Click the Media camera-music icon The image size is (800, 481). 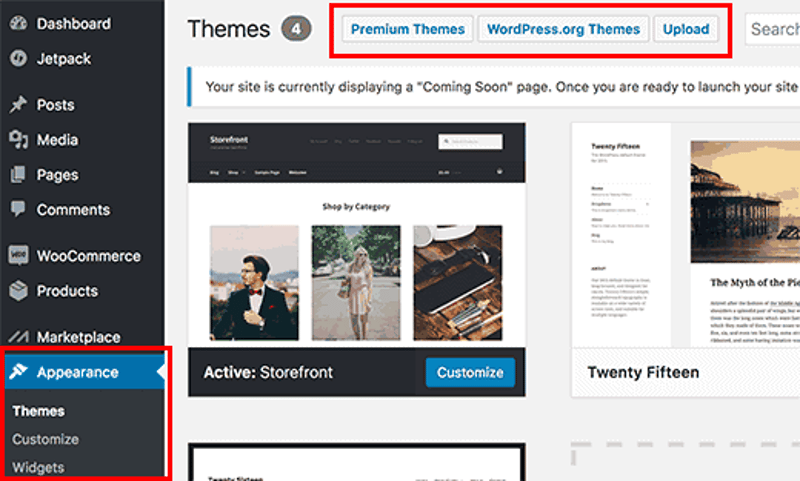18,139
